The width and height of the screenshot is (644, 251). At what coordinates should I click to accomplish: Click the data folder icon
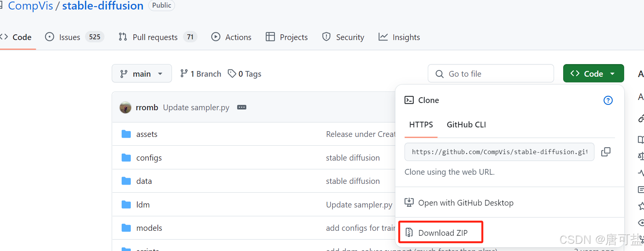pos(126,181)
